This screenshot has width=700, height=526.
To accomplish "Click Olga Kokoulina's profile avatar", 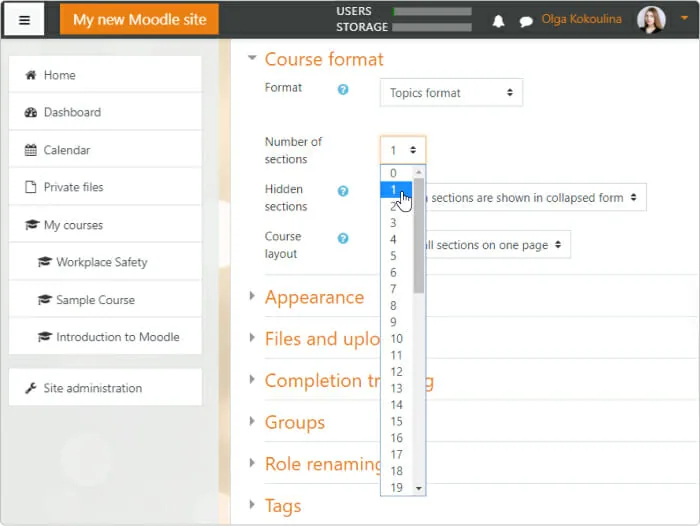I will 651,20.
